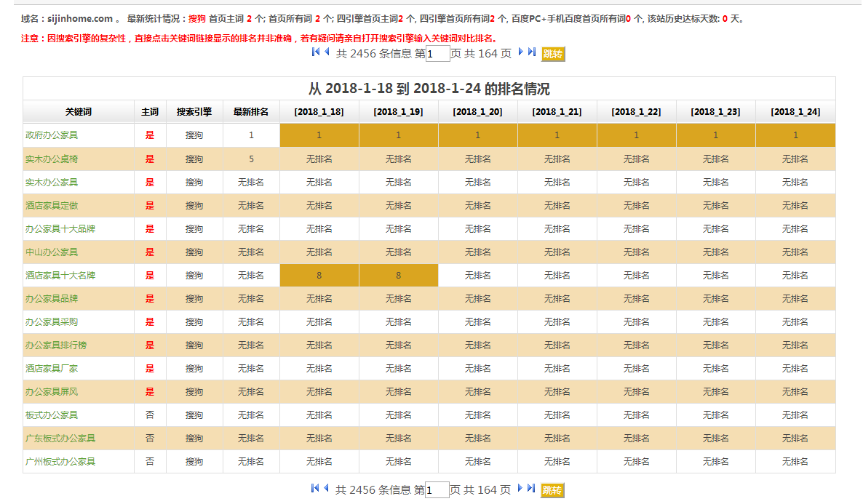The width and height of the screenshot is (863, 504).
Task: Open the 政府办公家具 keyword link
Action: point(52,135)
